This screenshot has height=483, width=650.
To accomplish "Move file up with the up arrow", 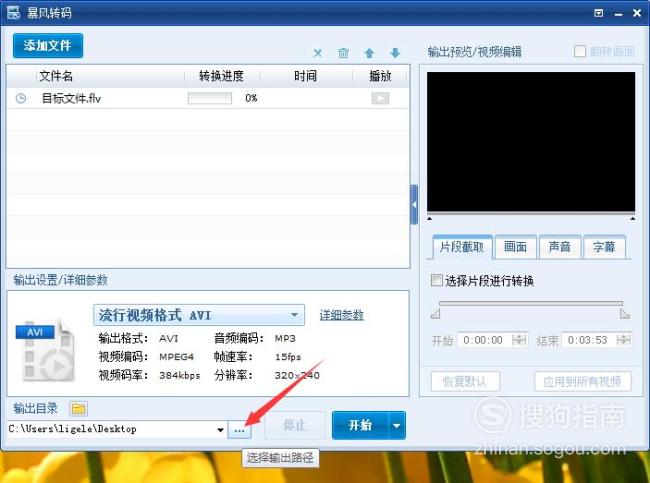I will (x=369, y=53).
